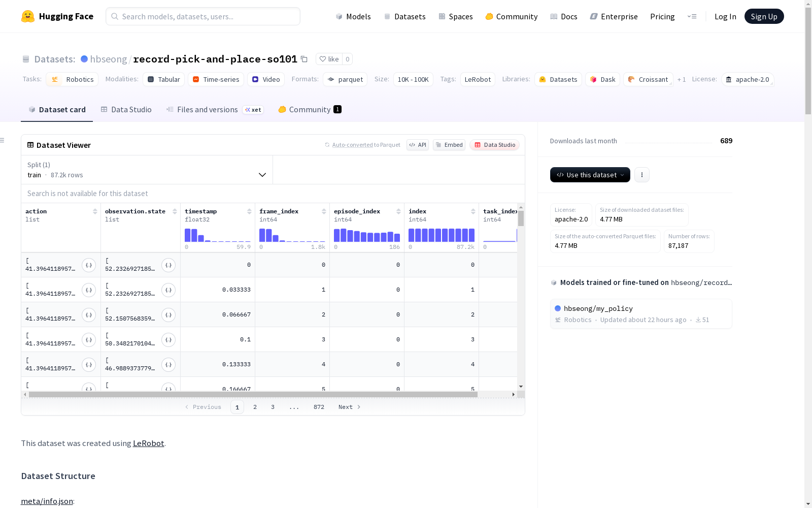Open Spaces in the top navigation
812x508 pixels.
[x=455, y=16]
